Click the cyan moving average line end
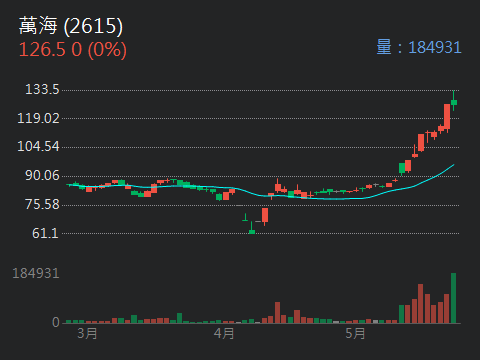Image resolution: width=480 pixels, height=360 pixels. 453,165
